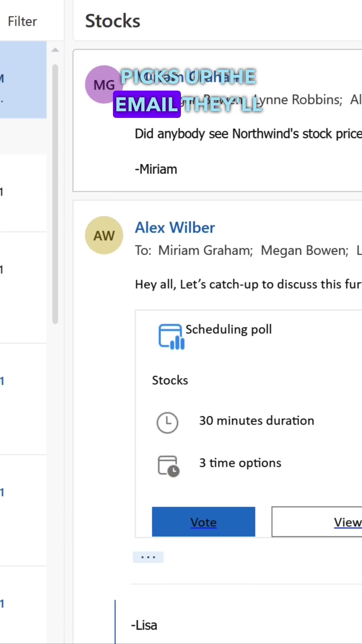Click the message list scrollbar thumb

click(55, 194)
